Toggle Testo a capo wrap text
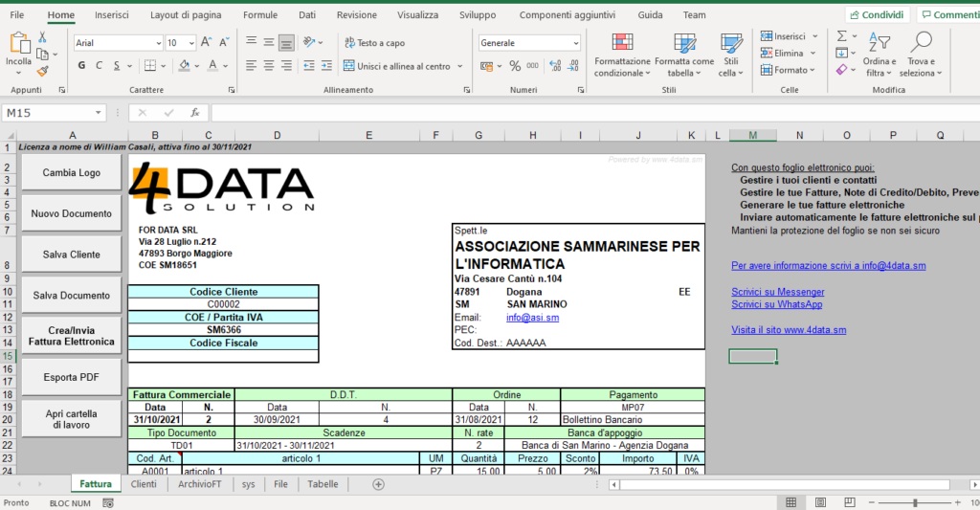980x510 pixels. pyautogui.click(x=374, y=42)
